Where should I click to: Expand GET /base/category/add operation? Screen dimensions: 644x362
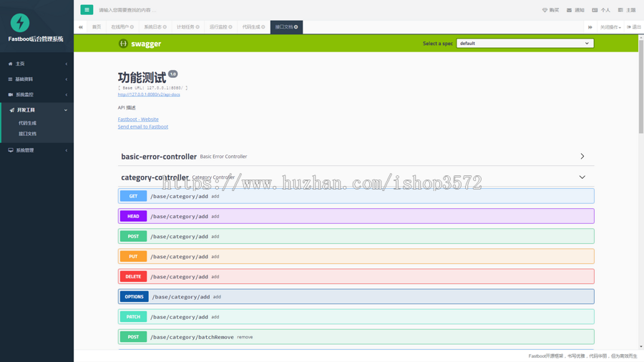pos(356,196)
